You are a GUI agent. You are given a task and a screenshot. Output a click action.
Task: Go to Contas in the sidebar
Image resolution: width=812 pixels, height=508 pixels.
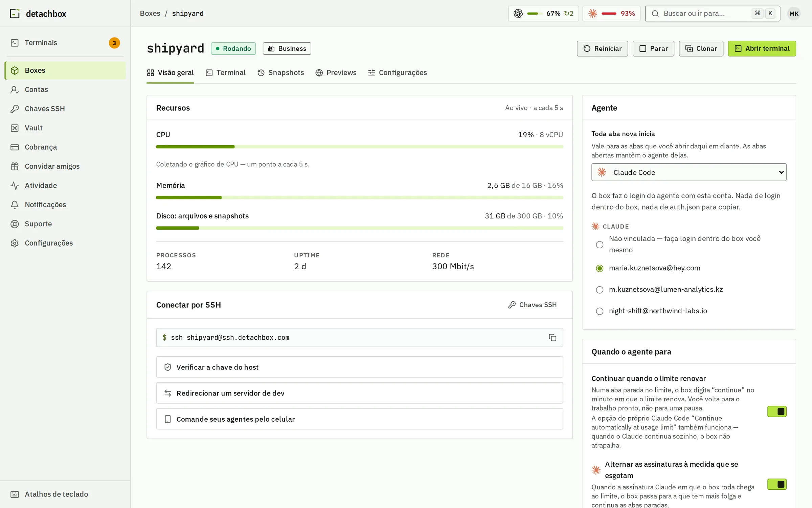pyautogui.click(x=65, y=89)
